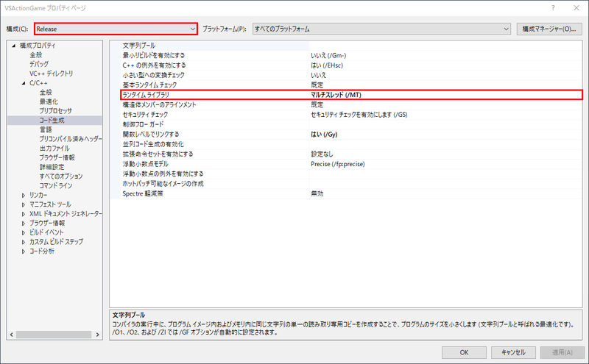
Task: Click the help question mark icon
Action: click(553, 8)
